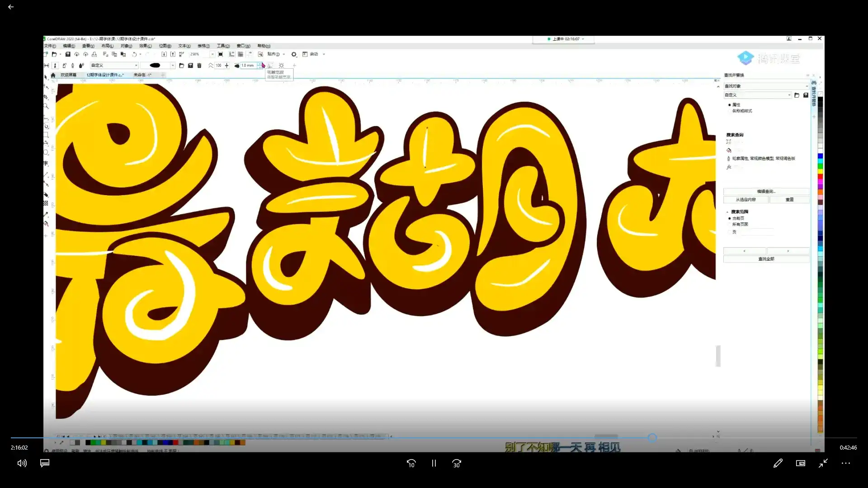Open the 自定义 preset dropdown in property bar
The image size is (868, 488).
click(114, 66)
